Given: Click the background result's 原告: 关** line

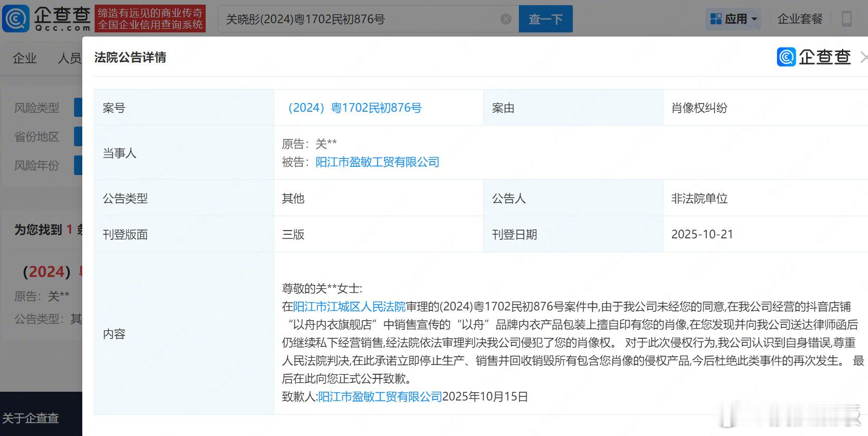Looking at the screenshot, I should (x=42, y=296).
